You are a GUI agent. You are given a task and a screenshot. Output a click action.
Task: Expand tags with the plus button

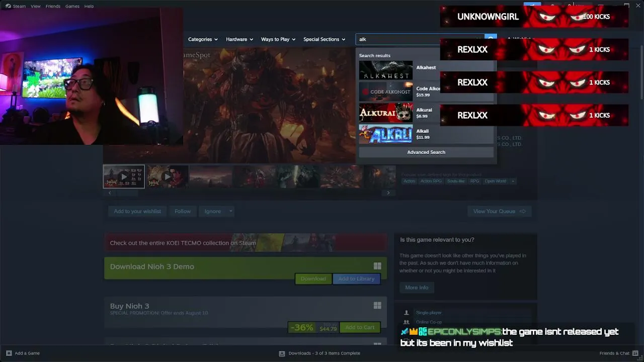[513, 181]
